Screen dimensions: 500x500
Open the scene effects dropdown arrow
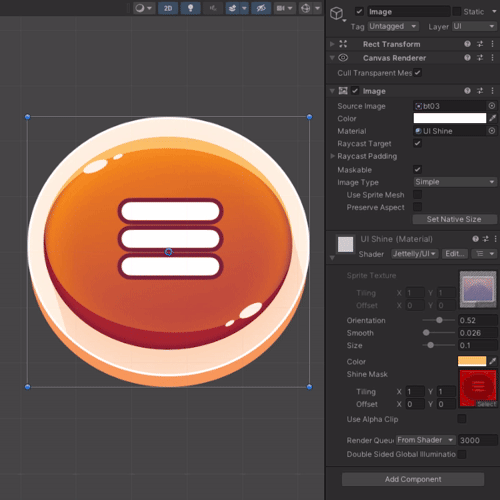coord(244,8)
